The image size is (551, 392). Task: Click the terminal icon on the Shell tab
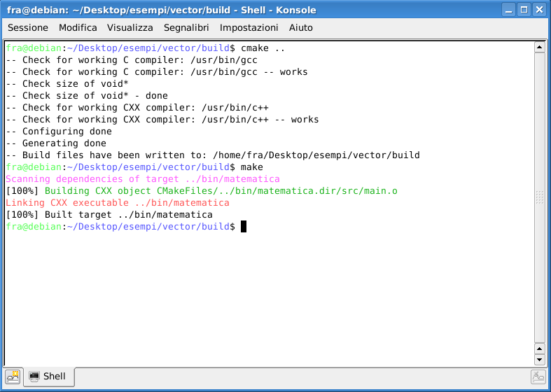point(34,377)
